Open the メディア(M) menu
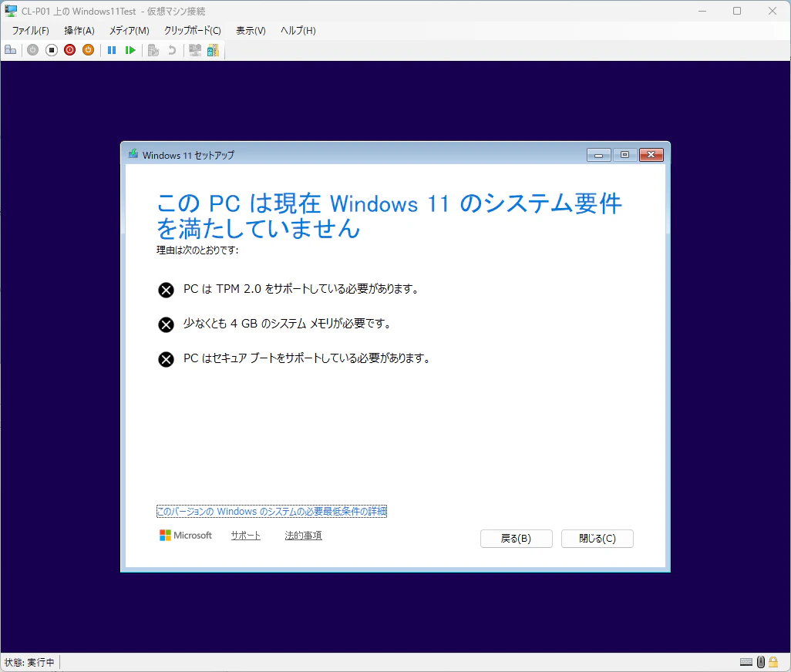This screenshot has height=672, width=791. [130, 31]
